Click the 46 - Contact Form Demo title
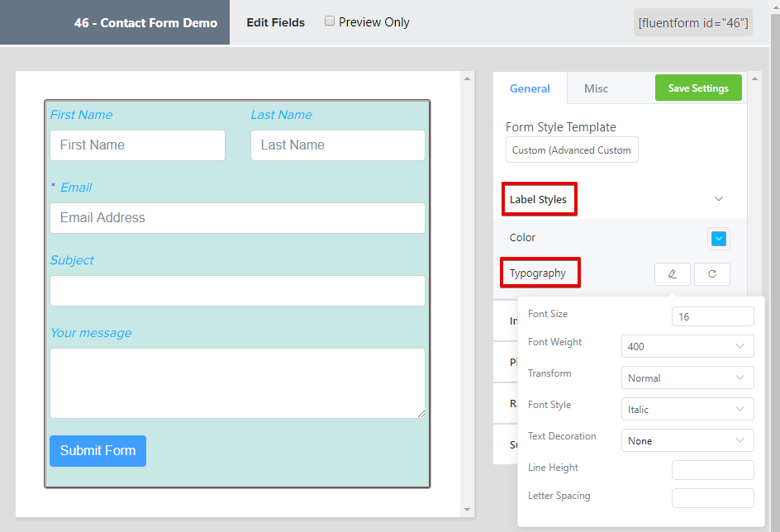The width and height of the screenshot is (780, 532). pos(145,23)
